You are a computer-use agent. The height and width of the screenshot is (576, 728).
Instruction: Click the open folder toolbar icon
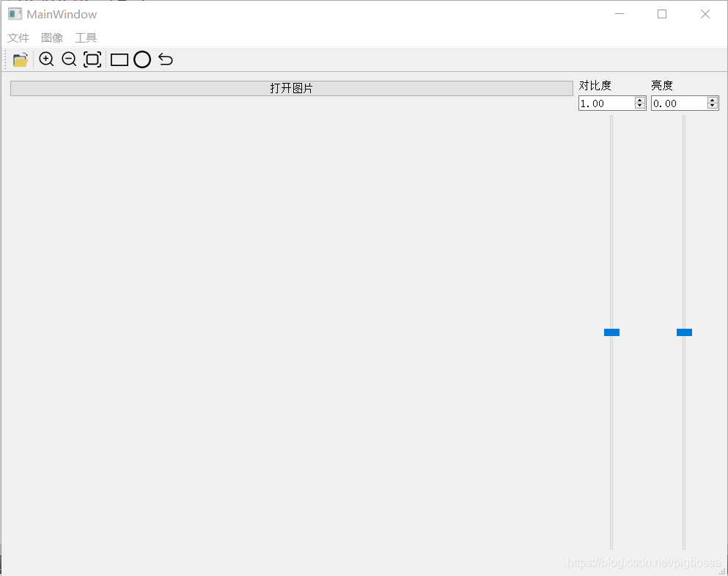click(x=21, y=59)
